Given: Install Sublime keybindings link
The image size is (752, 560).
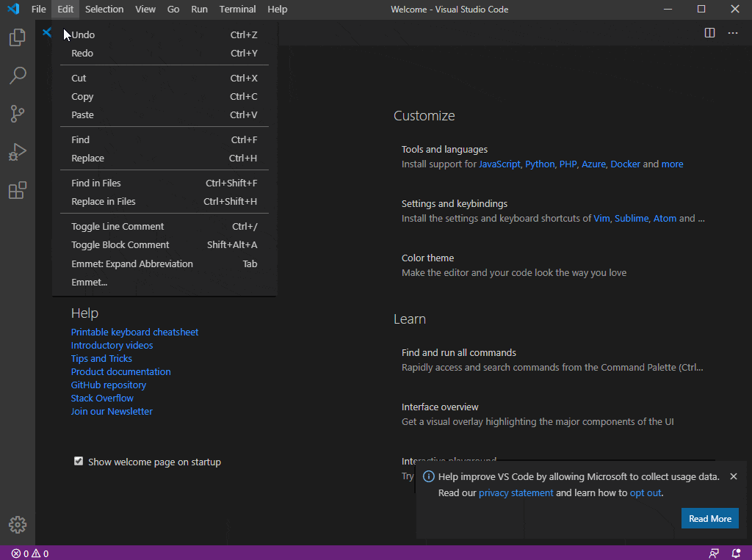Looking at the screenshot, I should click(631, 218).
